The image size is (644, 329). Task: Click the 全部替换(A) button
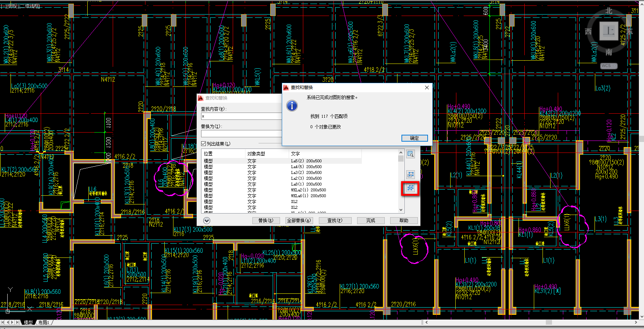[299, 220]
